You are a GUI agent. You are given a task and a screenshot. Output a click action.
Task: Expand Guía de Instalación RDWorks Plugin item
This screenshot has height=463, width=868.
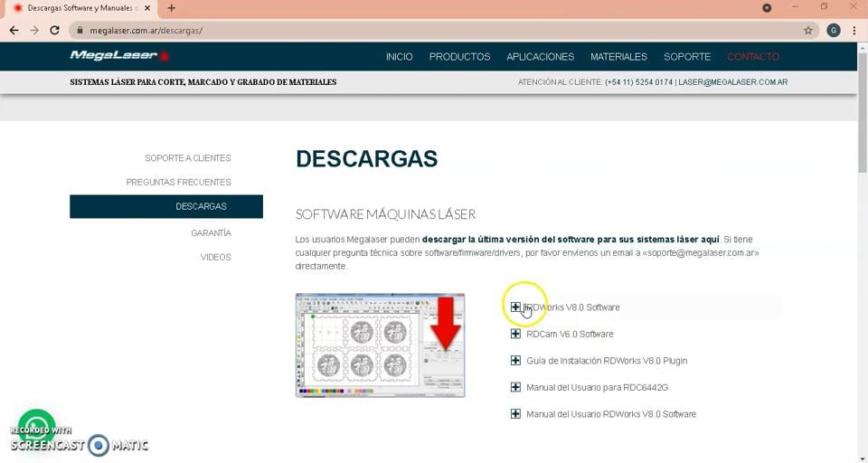(x=515, y=361)
